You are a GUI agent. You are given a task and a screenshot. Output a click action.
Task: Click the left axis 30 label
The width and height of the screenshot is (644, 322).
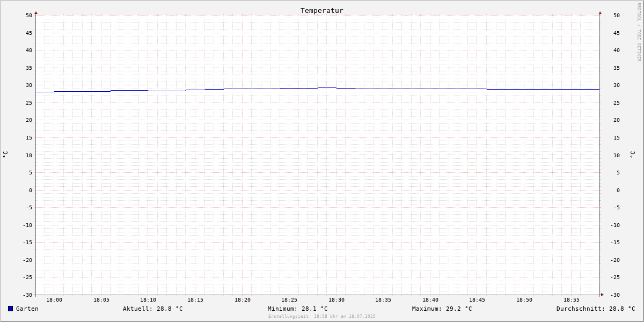29,85
